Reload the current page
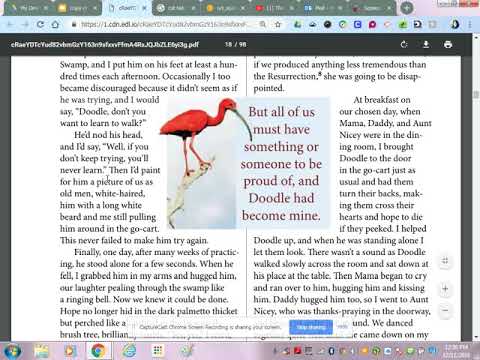480x360 pixels. pos(40,24)
